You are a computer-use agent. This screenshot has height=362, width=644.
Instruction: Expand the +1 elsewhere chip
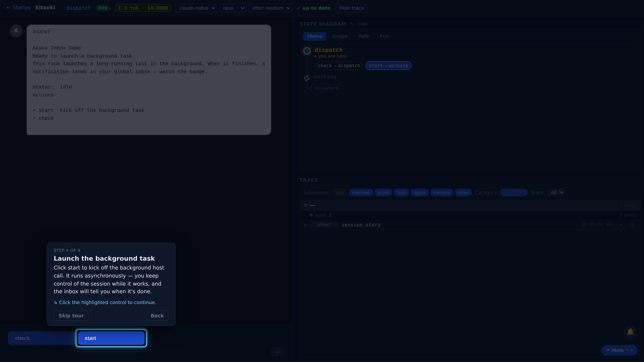[322, 88]
